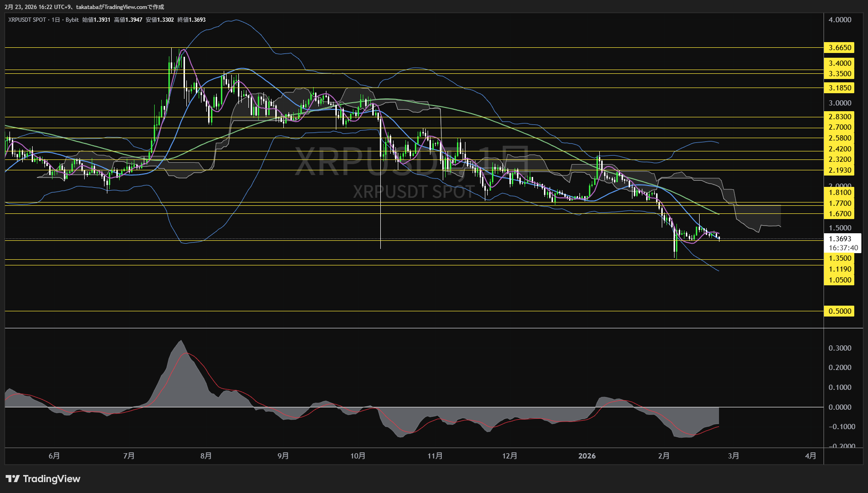Select the 3.1850 price level label

[x=840, y=88]
